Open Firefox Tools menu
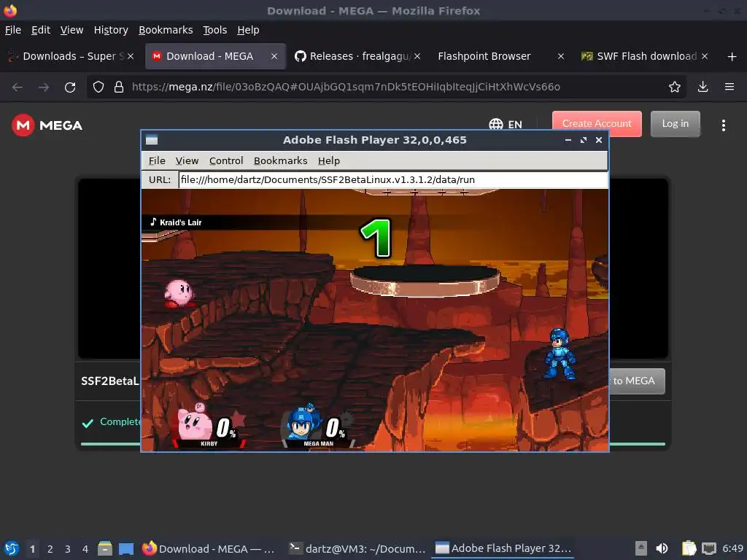Viewport: 747px width, 560px height. point(215,30)
